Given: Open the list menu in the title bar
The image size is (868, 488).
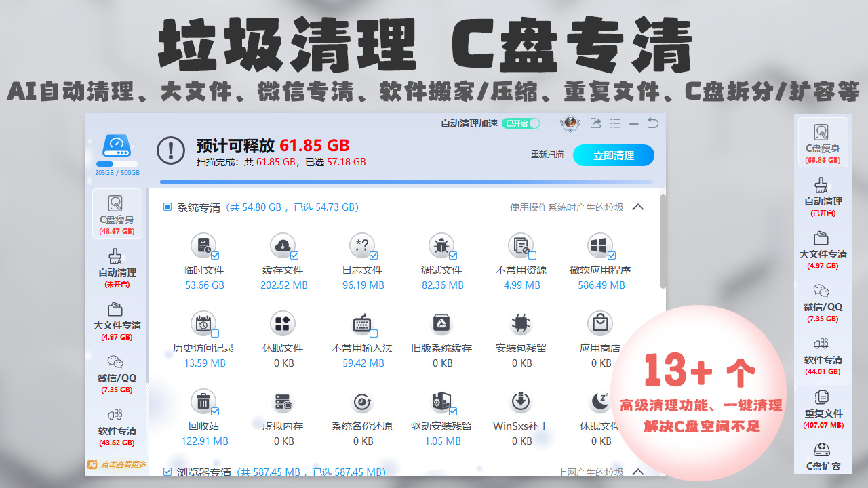Looking at the screenshot, I should click(615, 123).
